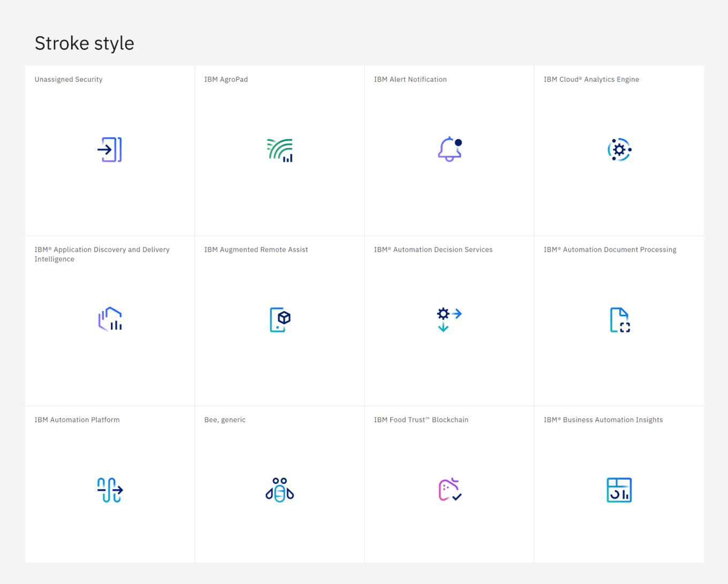Click the IBM Automation Platform icon
The width and height of the screenshot is (728, 584).
click(110, 490)
